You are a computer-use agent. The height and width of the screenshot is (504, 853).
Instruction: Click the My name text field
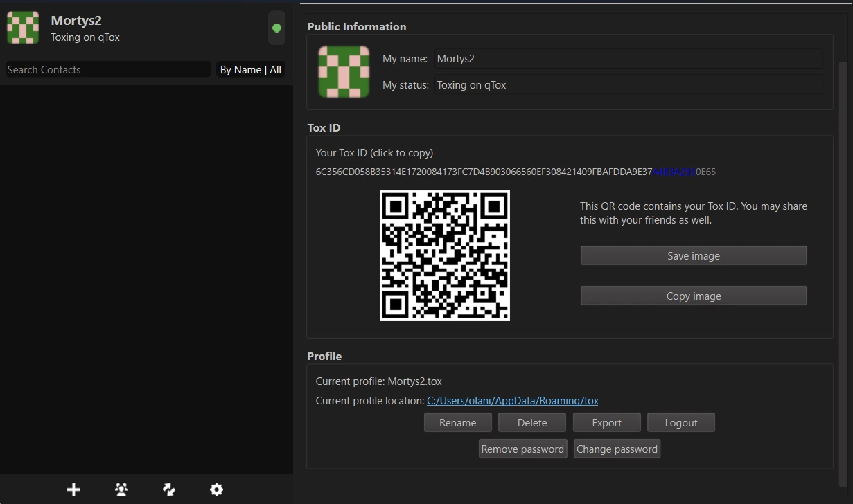628,59
